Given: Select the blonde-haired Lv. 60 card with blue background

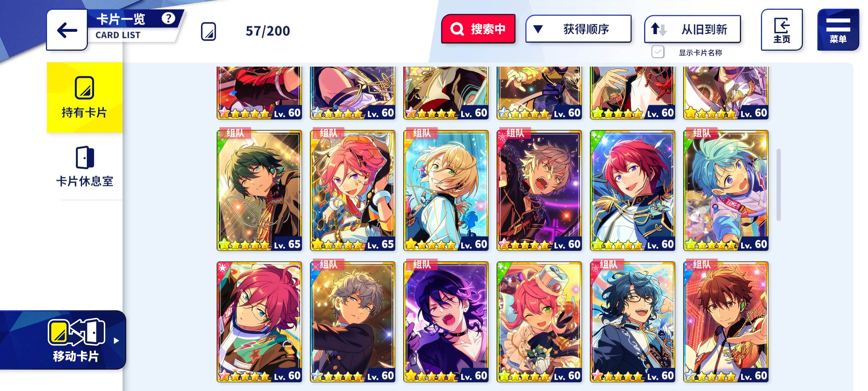Looking at the screenshot, I should 446,190.
